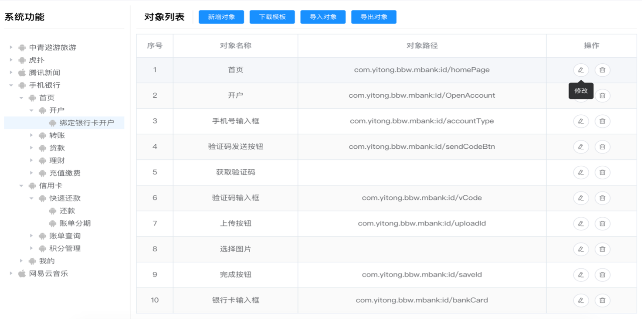Delete the 上传按钮 object

tap(602, 224)
